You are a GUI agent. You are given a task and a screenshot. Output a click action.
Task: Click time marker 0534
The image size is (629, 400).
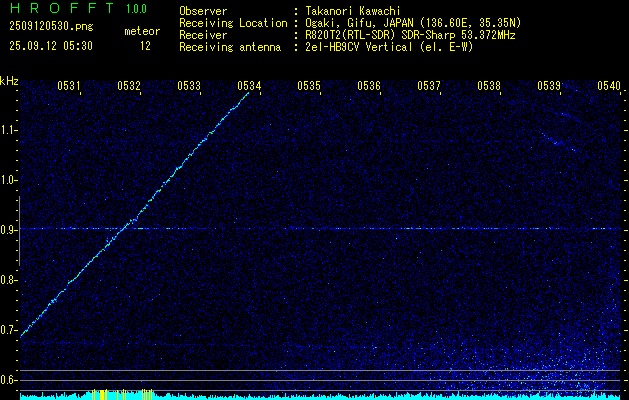(x=249, y=85)
